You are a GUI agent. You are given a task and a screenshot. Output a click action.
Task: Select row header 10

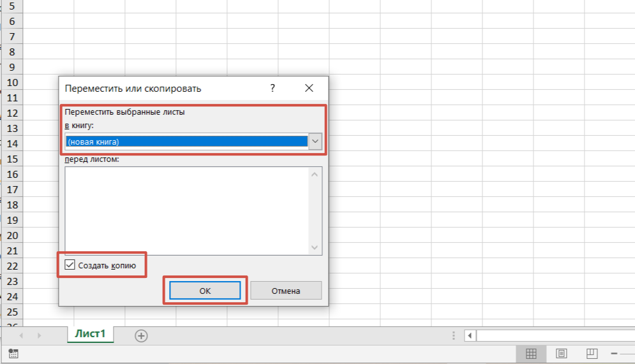tap(11, 82)
